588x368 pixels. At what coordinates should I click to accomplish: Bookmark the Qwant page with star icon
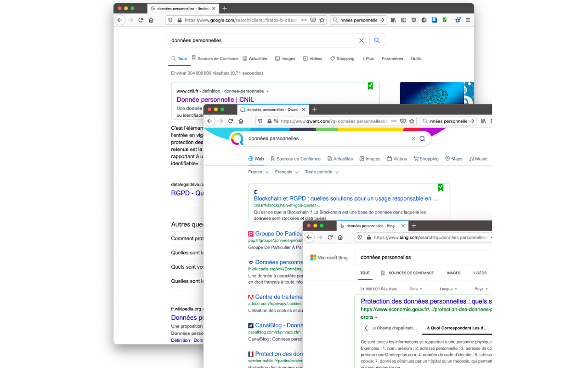pyautogui.click(x=412, y=121)
